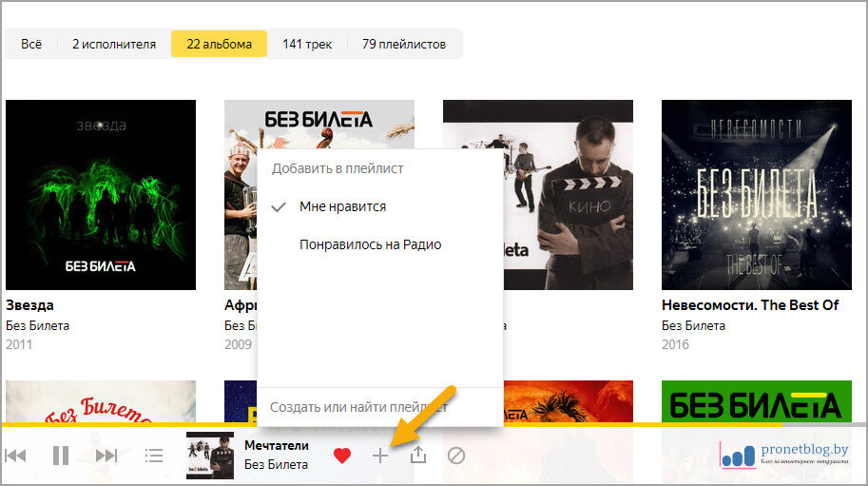Open the playback queue list
Screen dimensions: 868x486
coord(154,456)
